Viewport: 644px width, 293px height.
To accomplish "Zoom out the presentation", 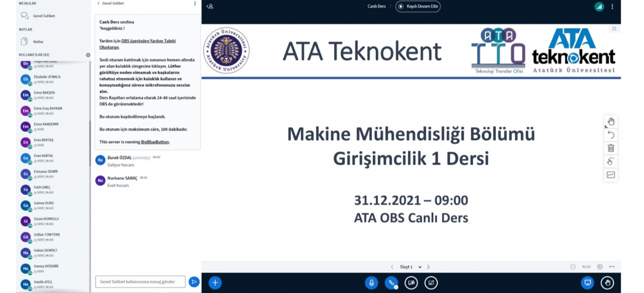I will [x=573, y=267].
